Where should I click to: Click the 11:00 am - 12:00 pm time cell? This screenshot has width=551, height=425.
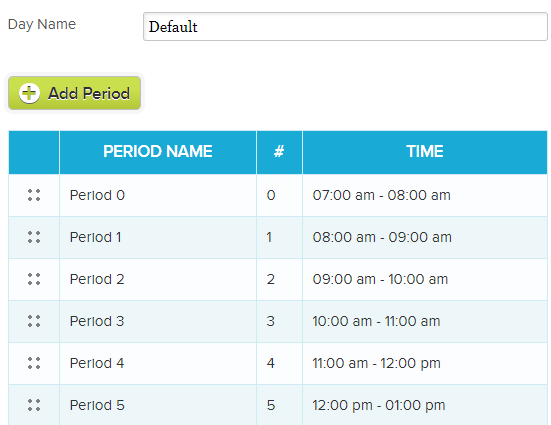pyautogui.click(x=424, y=363)
